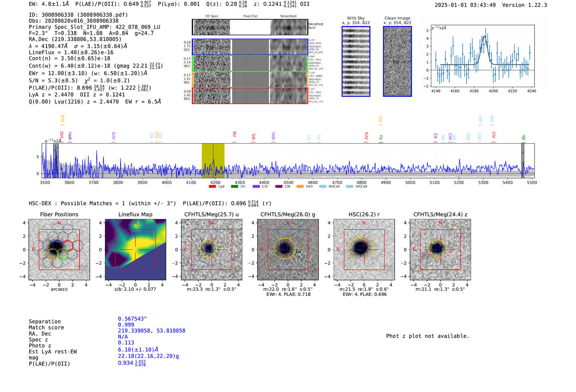Click the 'EWr: 4, PLAE: 0.696' caption

(x=365, y=295)
